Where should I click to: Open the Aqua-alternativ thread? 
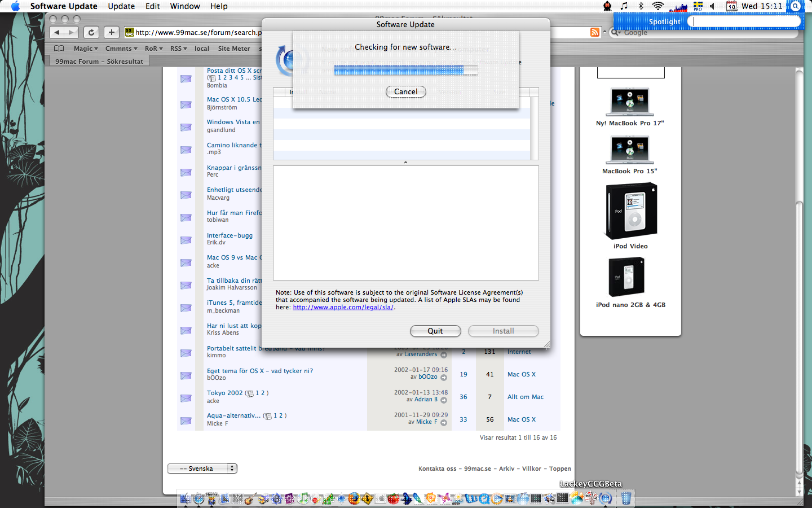[233, 415]
